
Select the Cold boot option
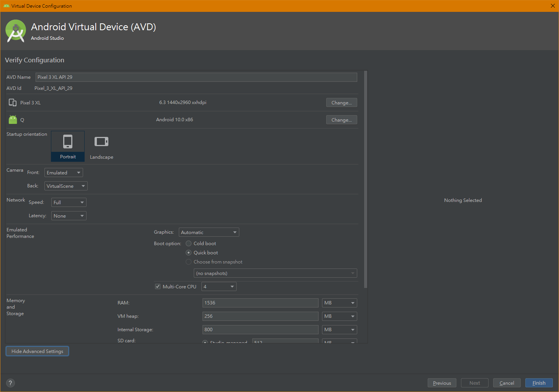click(189, 244)
